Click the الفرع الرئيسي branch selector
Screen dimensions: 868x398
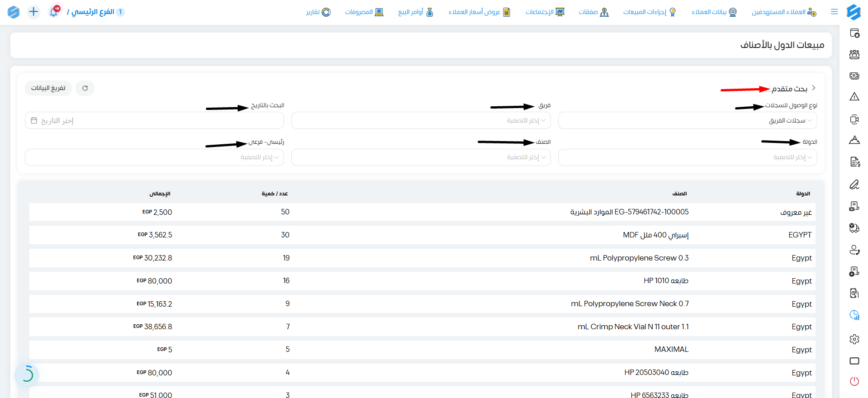pos(95,12)
